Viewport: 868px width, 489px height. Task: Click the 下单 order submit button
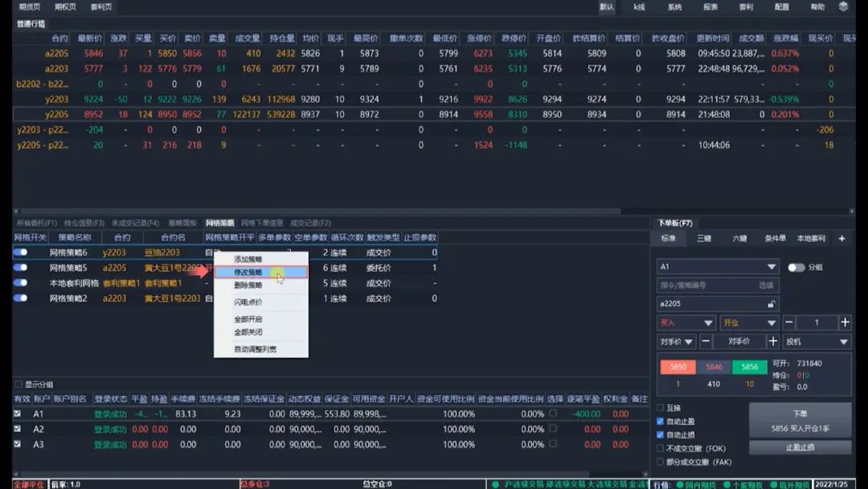tap(800, 419)
